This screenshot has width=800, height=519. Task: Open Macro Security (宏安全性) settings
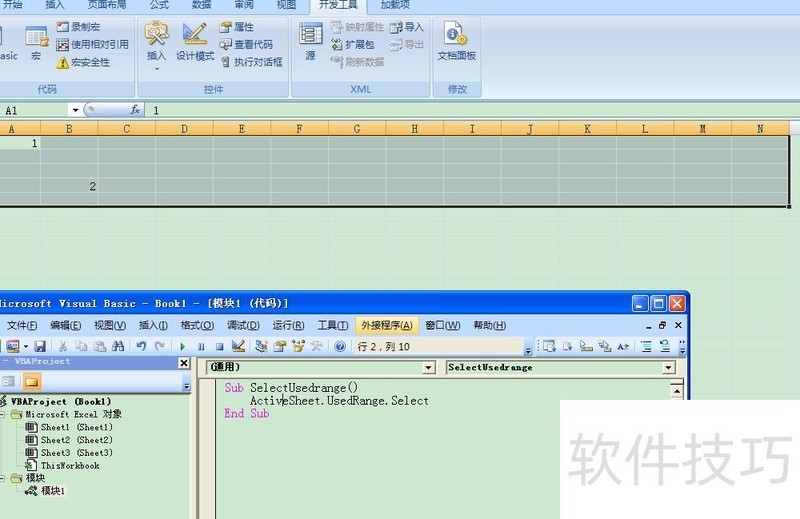pos(83,62)
